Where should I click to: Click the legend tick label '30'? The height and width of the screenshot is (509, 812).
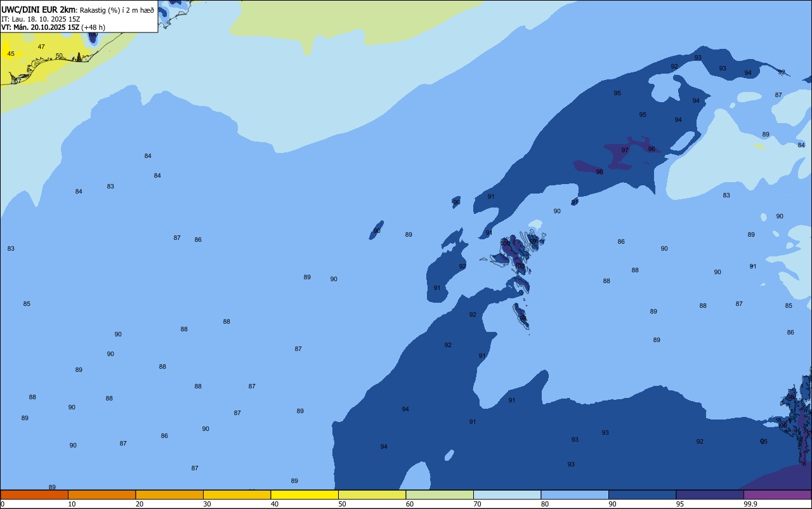(207, 504)
